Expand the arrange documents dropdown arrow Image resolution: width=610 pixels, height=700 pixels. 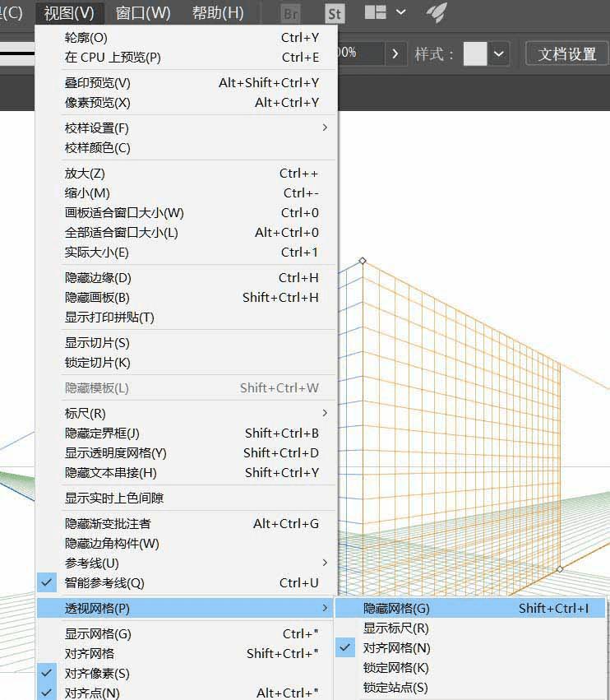pyautogui.click(x=400, y=12)
